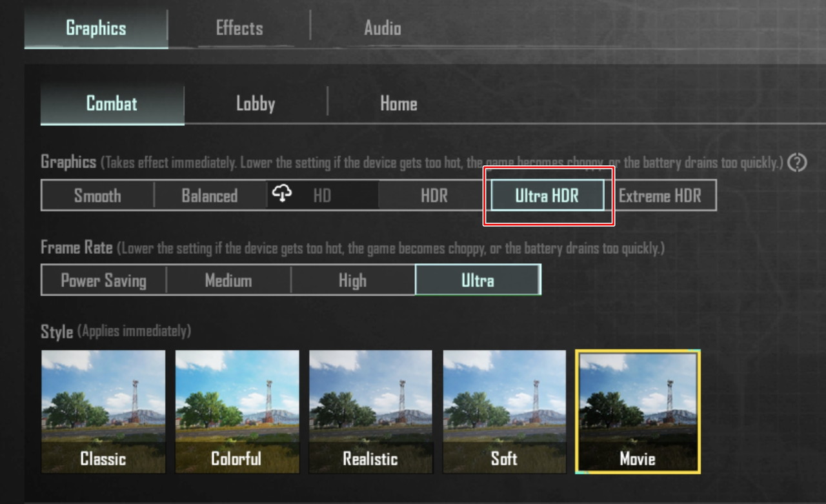Choose the Colorful style preview

coord(237,412)
